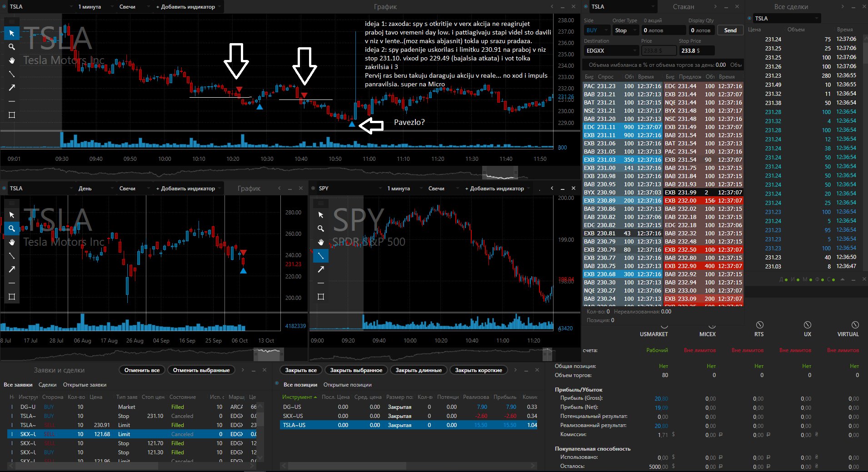Click 'Закрыть короткие' button
This screenshot has width=868, height=472.
479,370
